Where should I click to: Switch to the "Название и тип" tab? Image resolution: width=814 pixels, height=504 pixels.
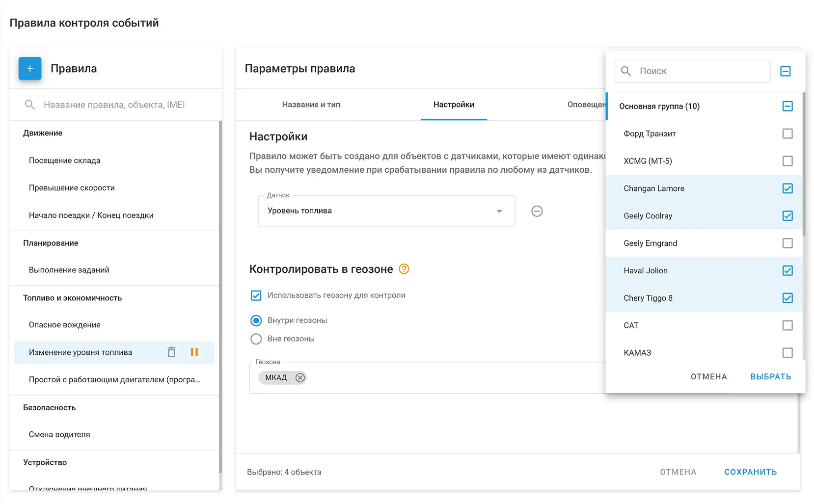click(311, 105)
